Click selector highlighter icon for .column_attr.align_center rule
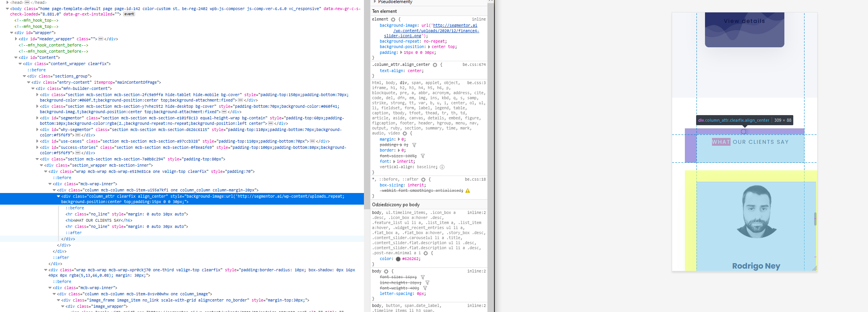The height and width of the screenshot is (312, 868). (435, 65)
